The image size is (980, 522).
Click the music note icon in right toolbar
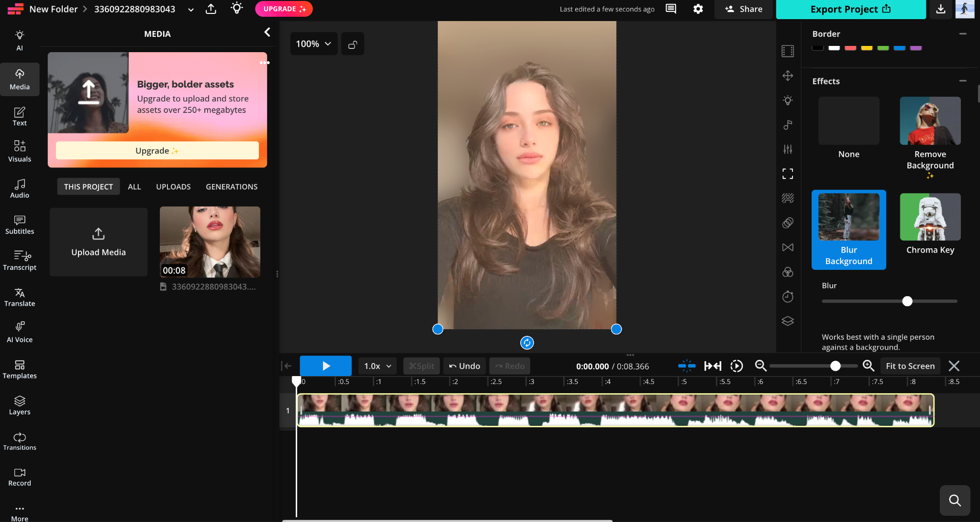tap(788, 124)
